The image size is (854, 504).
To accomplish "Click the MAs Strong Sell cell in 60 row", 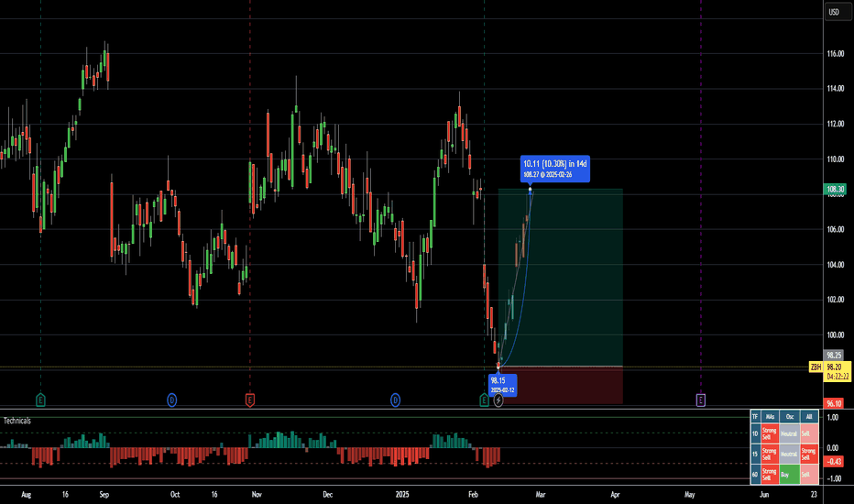I will 770,474.
